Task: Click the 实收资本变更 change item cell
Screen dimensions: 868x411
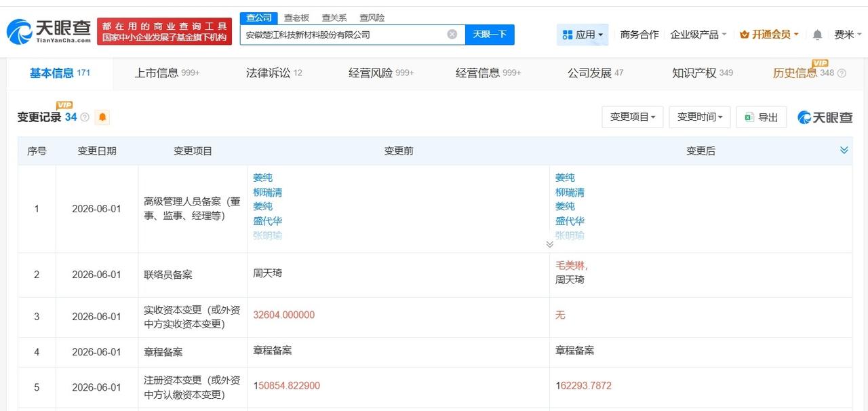Action: (193, 317)
